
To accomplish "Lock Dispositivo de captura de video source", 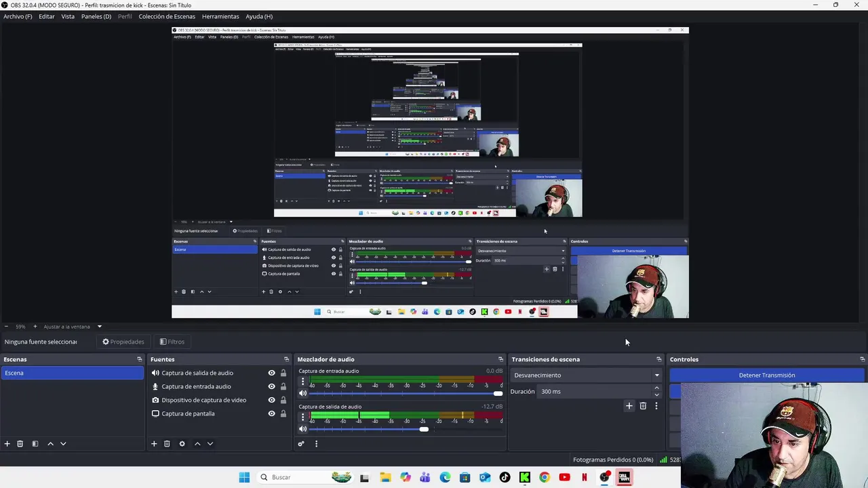I will pyautogui.click(x=283, y=400).
